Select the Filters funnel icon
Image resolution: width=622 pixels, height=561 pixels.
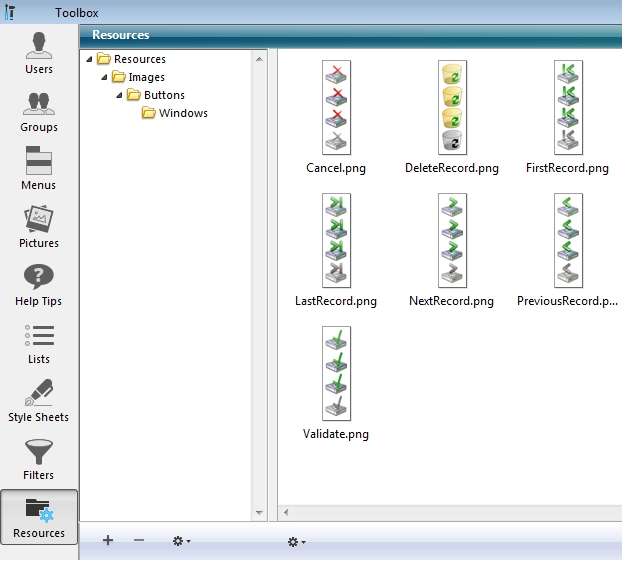(39, 459)
